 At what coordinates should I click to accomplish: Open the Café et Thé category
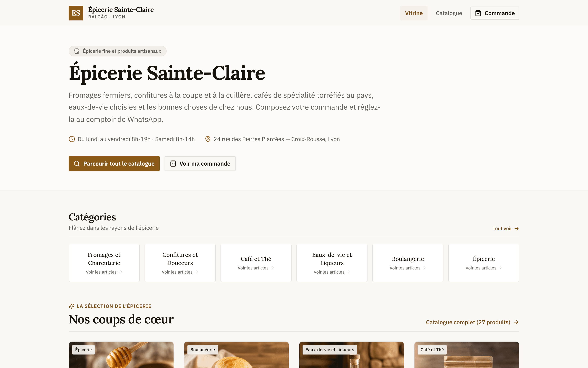[x=256, y=263]
